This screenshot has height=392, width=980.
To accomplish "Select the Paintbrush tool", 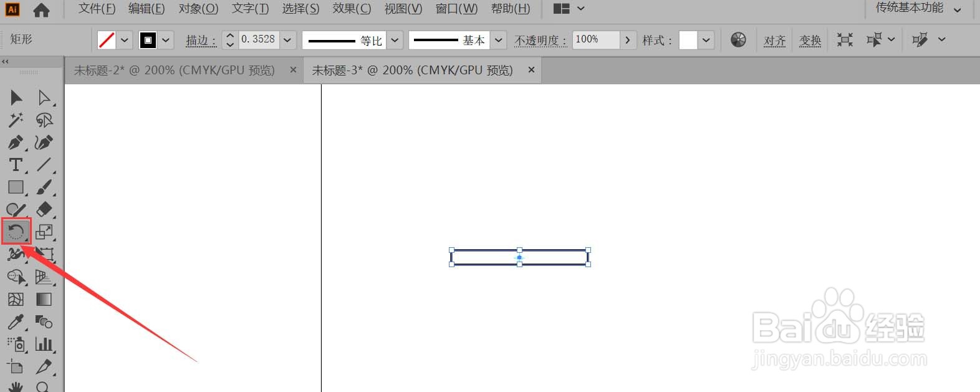I will (x=44, y=187).
